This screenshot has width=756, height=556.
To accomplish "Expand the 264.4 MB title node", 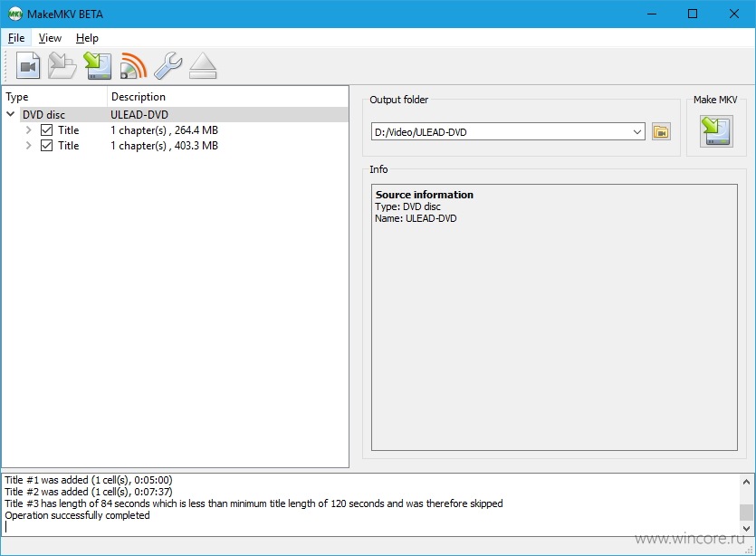I will click(28, 130).
